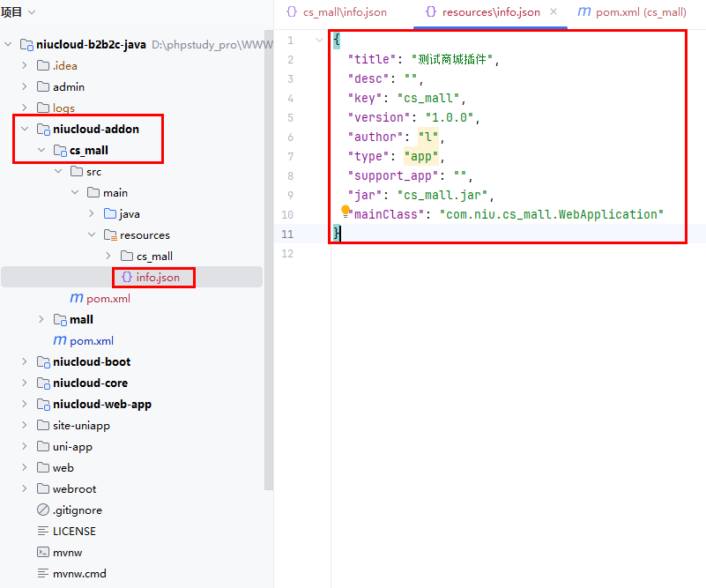Image resolution: width=706 pixels, height=588 pixels.
Task: Click the .gitignore file icon
Action: 43,510
